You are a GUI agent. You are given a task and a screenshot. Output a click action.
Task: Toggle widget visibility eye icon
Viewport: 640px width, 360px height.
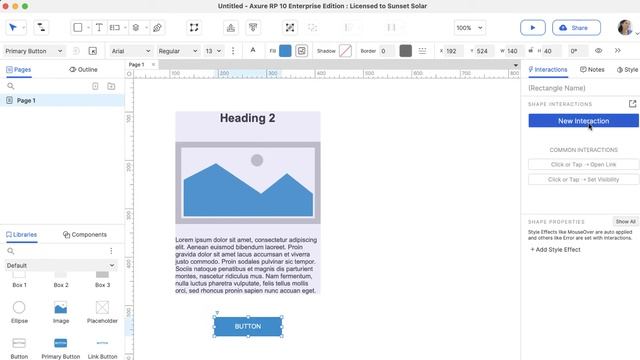coord(598,51)
